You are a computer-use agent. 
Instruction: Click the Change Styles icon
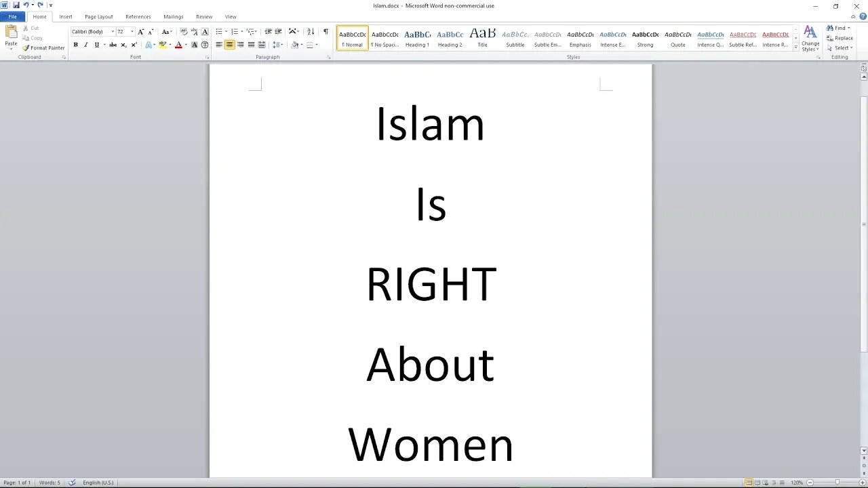(x=810, y=39)
